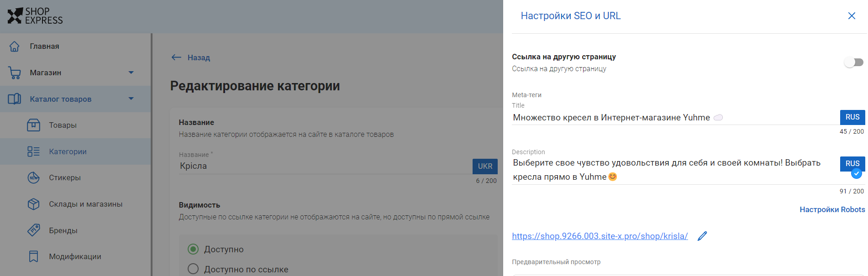The height and width of the screenshot is (276, 868).
Task: Click the home icon beside Главная
Action: [x=15, y=46]
